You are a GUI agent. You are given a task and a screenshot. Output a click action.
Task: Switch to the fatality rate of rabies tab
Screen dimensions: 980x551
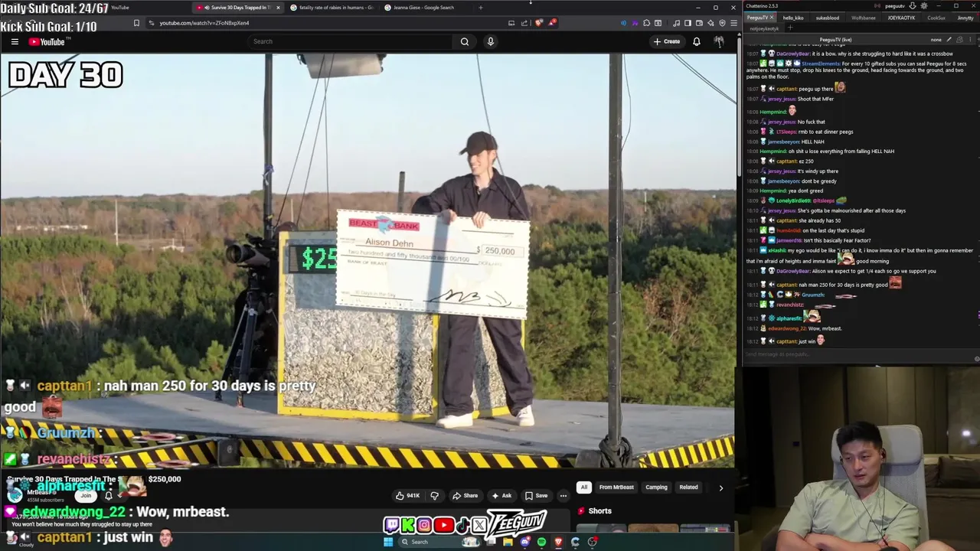[x=332, y=8]
